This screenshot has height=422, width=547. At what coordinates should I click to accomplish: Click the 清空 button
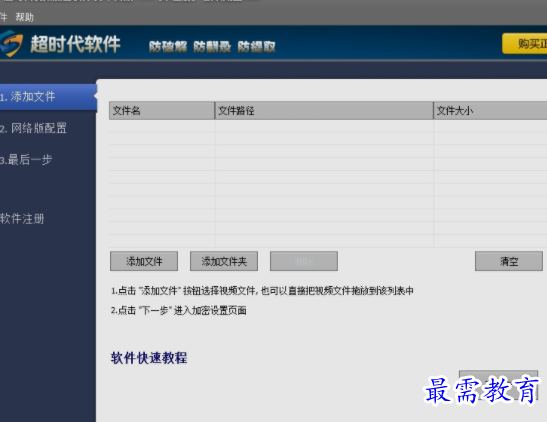point(509,261)
